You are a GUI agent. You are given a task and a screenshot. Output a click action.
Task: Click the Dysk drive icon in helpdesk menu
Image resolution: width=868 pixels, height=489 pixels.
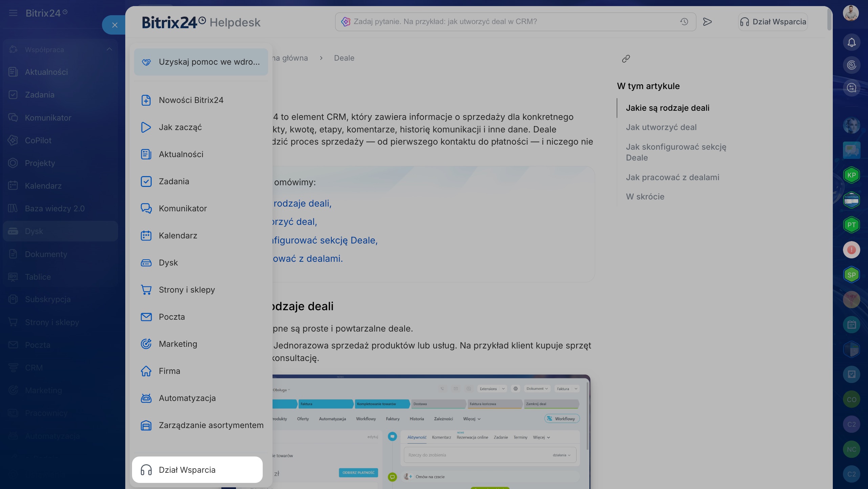(146, 263)
